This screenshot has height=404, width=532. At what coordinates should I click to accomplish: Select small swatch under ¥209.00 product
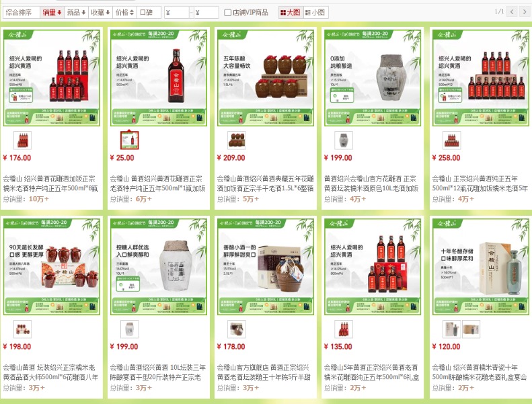point(237,140)
